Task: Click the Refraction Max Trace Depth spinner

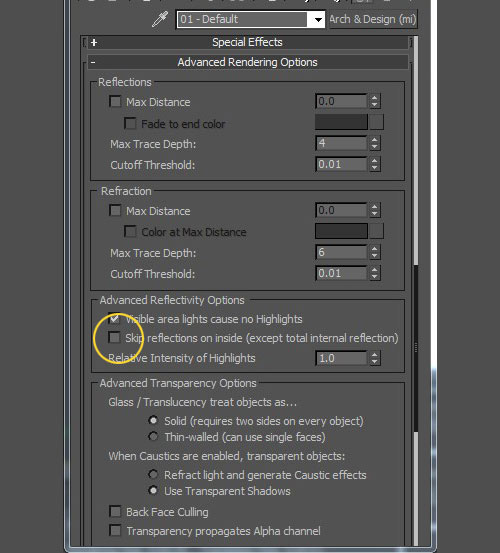Action: point(375,252)
